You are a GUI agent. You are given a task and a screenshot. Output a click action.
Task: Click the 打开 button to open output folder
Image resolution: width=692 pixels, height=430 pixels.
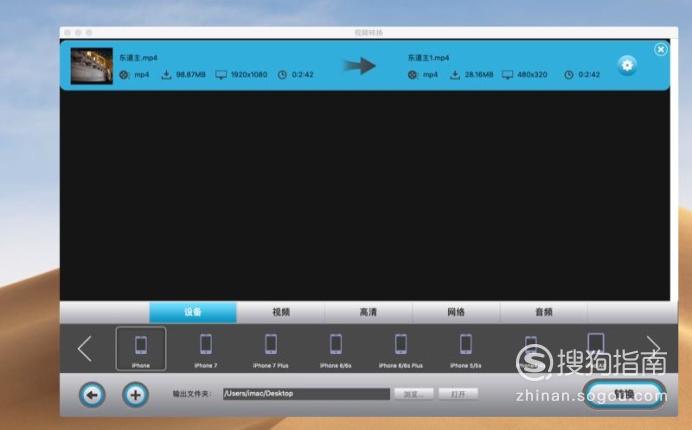458,394
